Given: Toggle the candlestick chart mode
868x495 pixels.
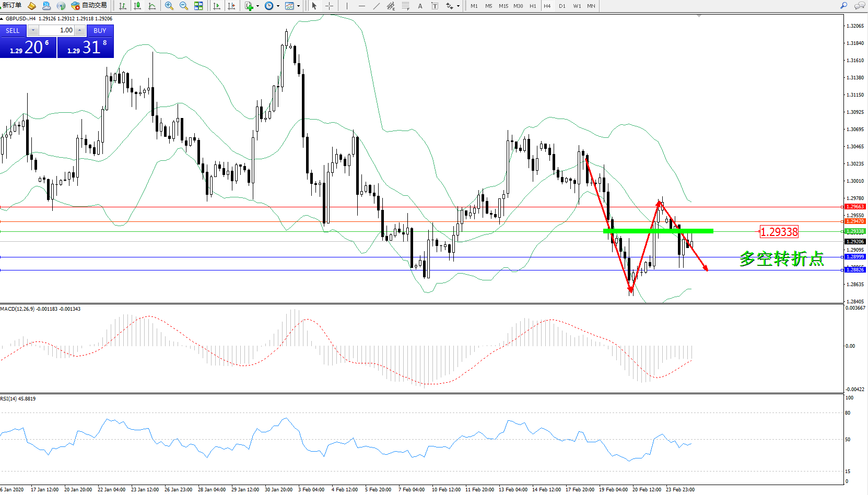Looking at the screenshot, I should (x=137, y=6).
